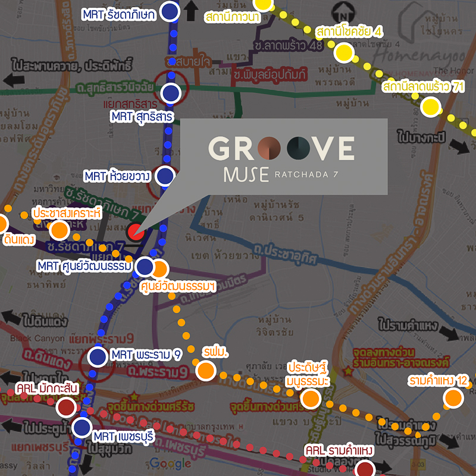Click the ไปสุขุมวิท down arrow
The image size is (476, 476).
(x=86, y=464)
